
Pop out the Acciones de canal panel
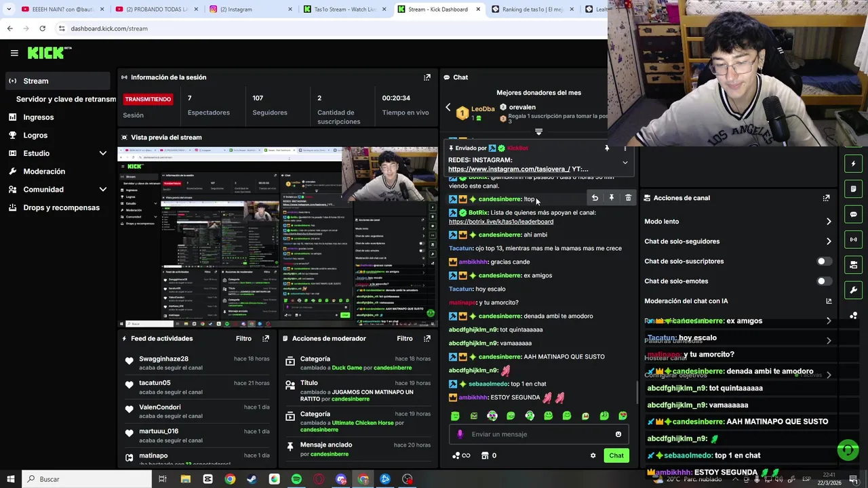(826, 198)
